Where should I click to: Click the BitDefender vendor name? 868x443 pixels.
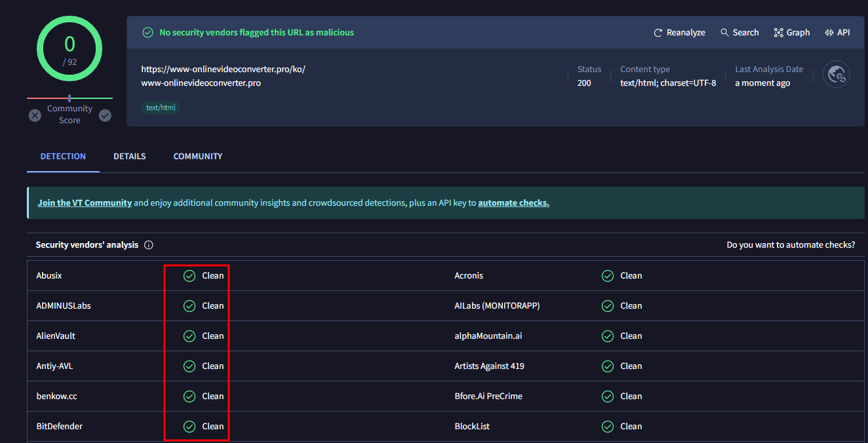point(59,427)
